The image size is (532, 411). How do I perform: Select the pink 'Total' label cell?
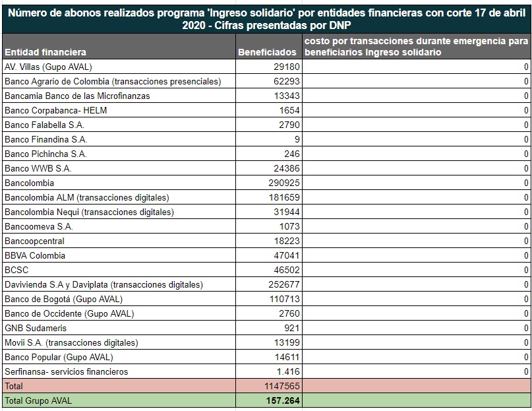[x=119, y=386]
